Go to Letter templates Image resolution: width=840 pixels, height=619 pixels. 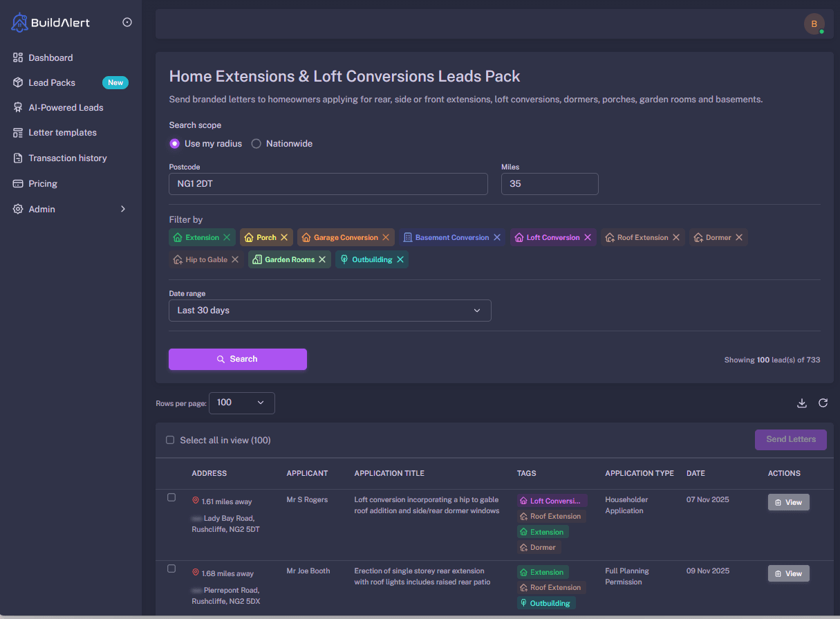coord(64,132)
